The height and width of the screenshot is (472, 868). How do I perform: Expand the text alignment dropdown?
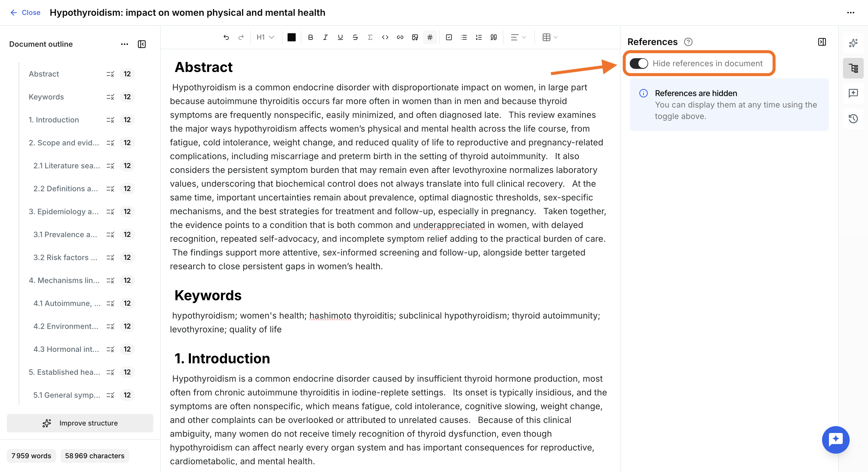(518, 37)
